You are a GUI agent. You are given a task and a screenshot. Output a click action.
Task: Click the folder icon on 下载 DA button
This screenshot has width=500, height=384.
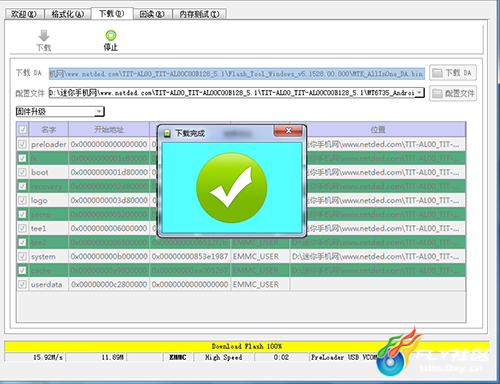tap(437, 73)
